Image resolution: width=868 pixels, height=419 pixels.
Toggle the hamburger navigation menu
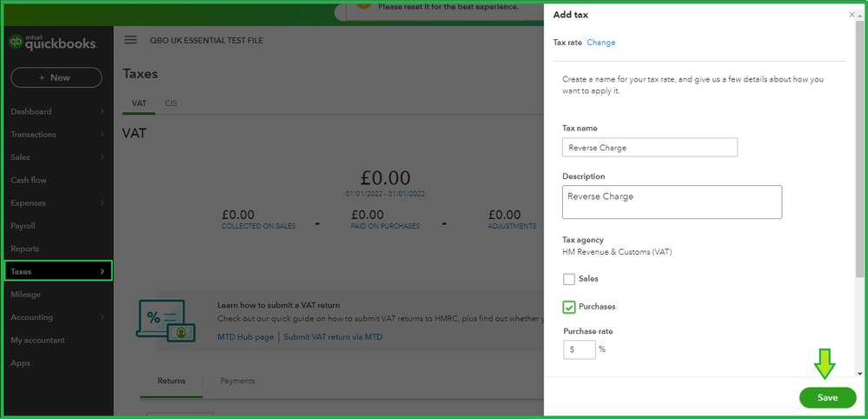(131, 40)
